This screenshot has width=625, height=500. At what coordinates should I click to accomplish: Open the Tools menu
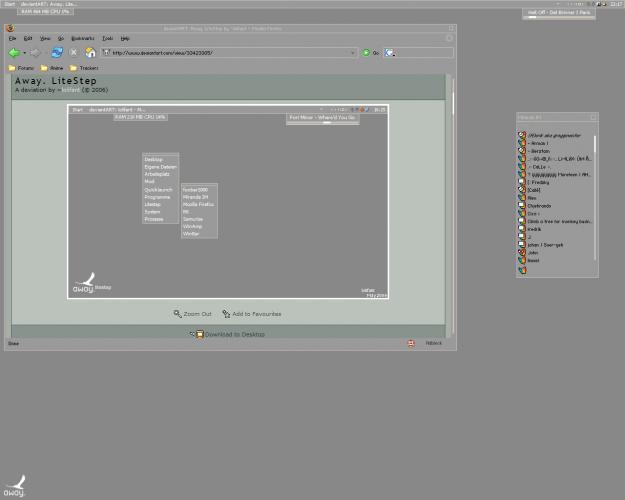pos(107,38)
